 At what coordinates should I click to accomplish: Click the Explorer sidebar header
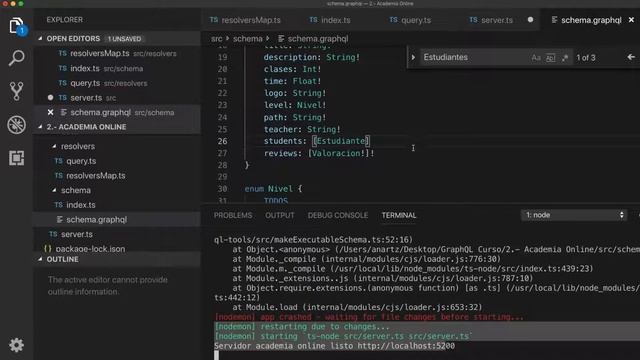(x=64, y=20)
